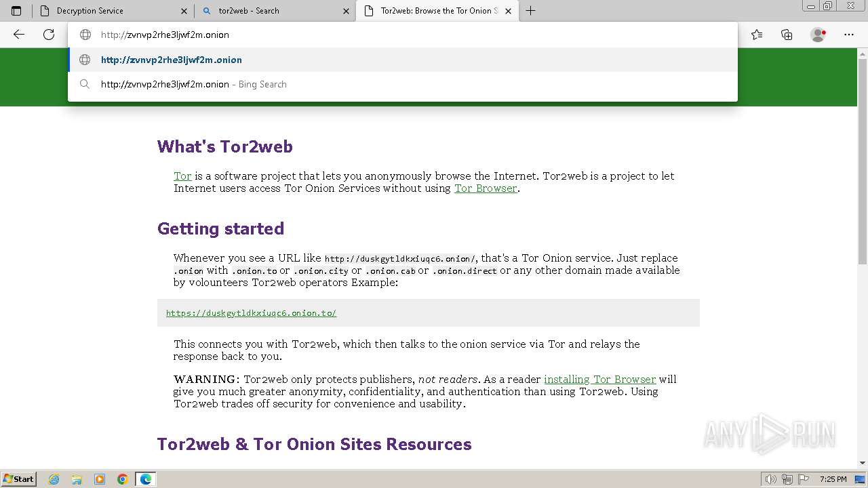Open Windows Media Player taskbar icon

pyautogui.click(x=100, y=479)
